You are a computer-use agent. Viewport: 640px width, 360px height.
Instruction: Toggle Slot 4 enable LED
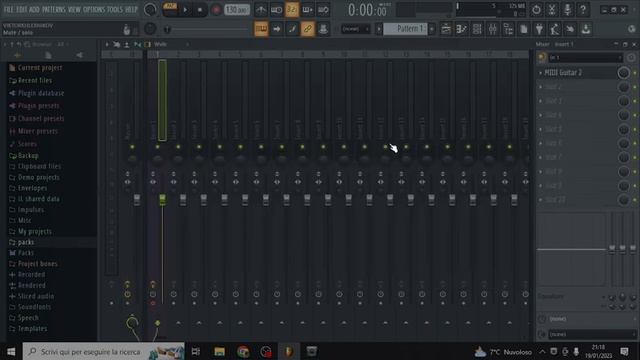(635, 116)
